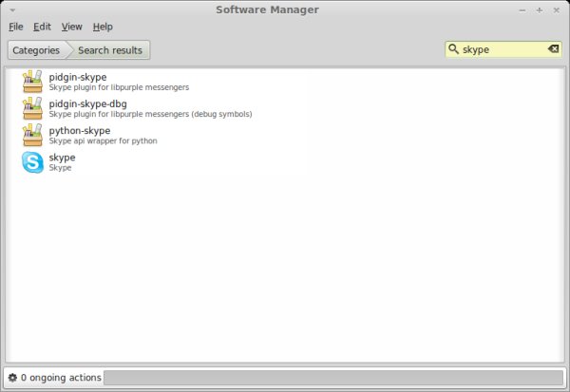570x392 pixels.
Task: Open the Help menu
Action: tap(103, 27)
